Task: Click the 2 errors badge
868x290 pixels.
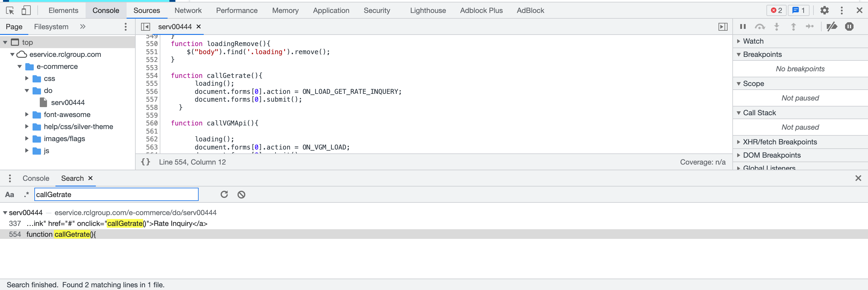Action: 776,11
